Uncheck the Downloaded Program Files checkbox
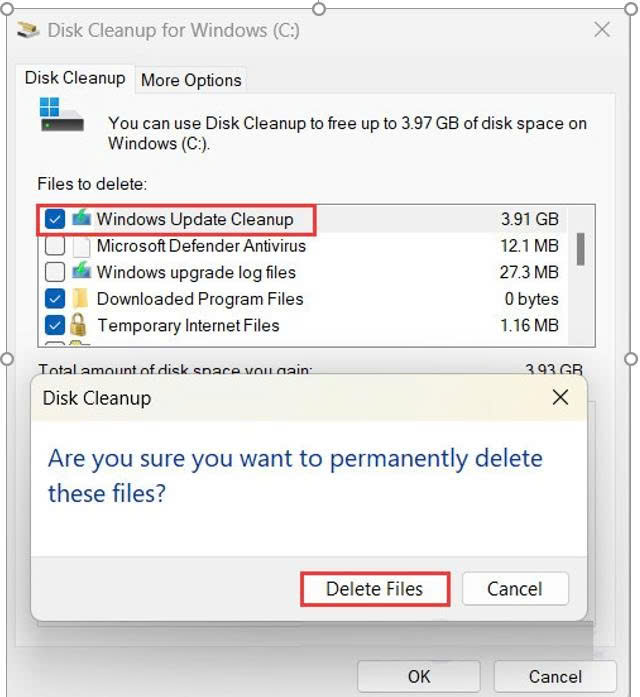 tap(55, 299)
